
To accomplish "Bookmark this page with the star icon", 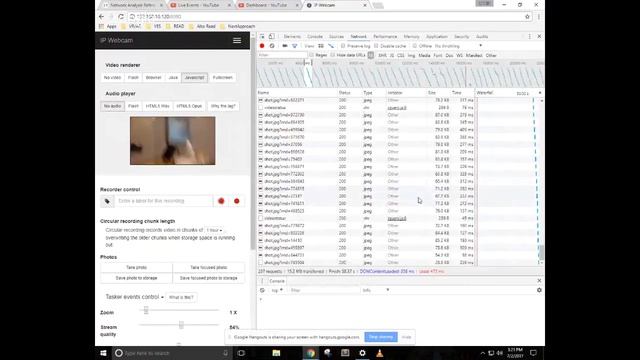I will pos(527,17).
